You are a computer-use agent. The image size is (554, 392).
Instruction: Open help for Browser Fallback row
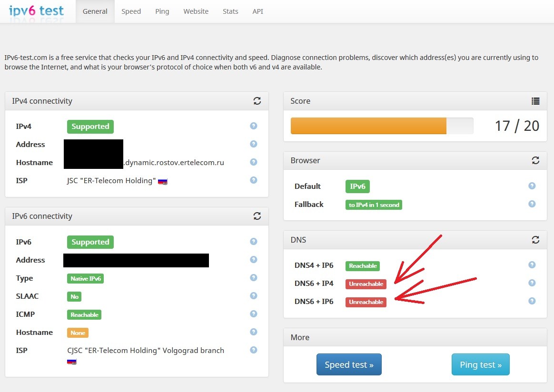tap(532, 204)
